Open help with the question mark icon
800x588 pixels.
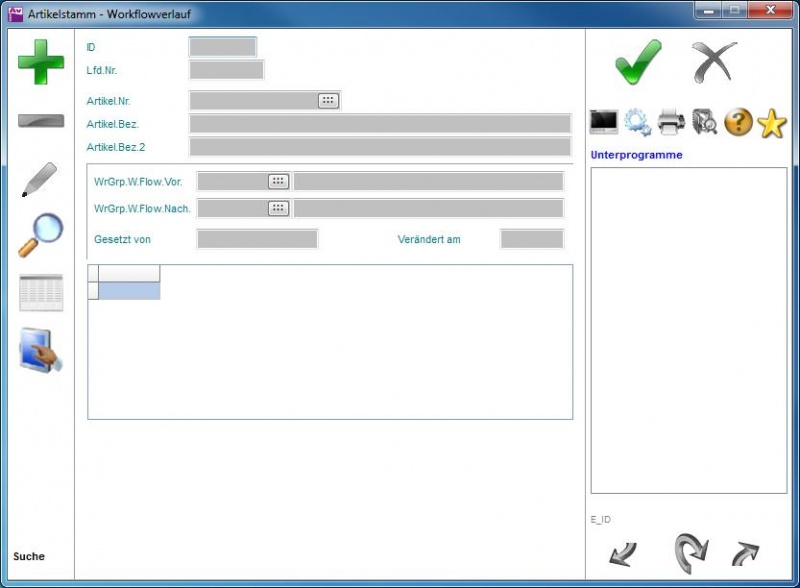tap(738, 123)
